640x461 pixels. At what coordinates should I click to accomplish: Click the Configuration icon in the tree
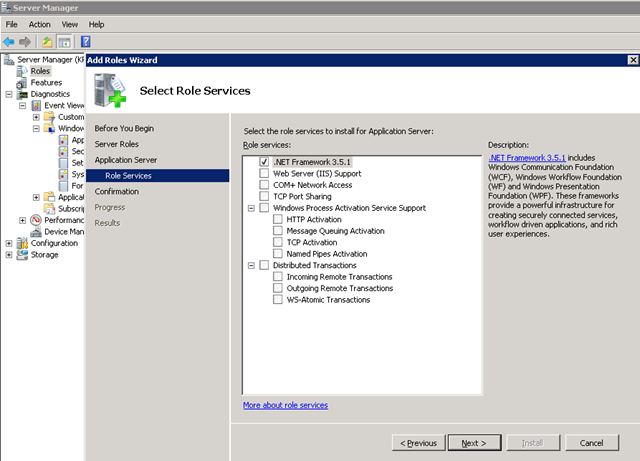coord(22,243)
